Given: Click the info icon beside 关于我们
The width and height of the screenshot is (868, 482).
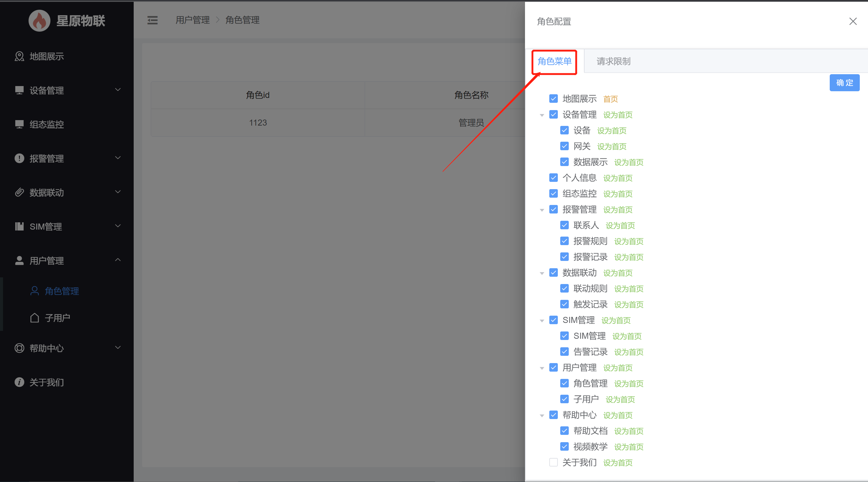Looking at the screenshot, I should coord(19,382).
